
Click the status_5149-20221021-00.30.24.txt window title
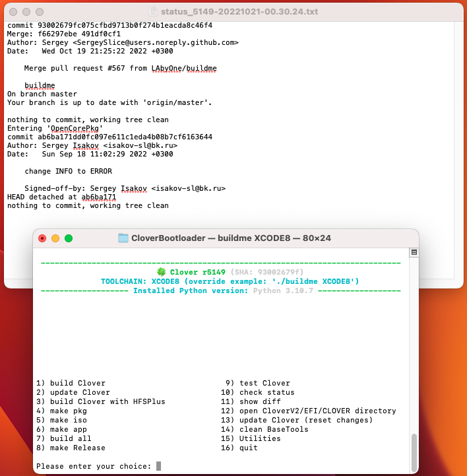point(239,11)
